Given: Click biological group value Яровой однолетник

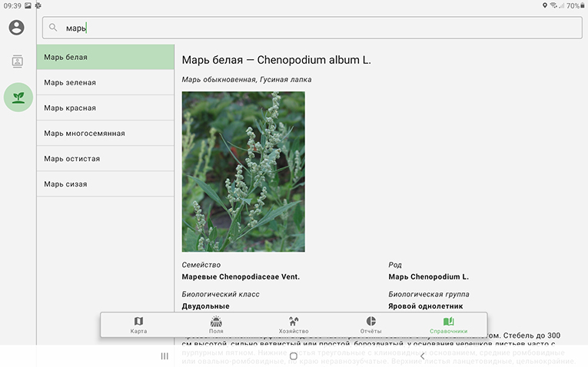Looking at the screenshot, I should (426, 306).
